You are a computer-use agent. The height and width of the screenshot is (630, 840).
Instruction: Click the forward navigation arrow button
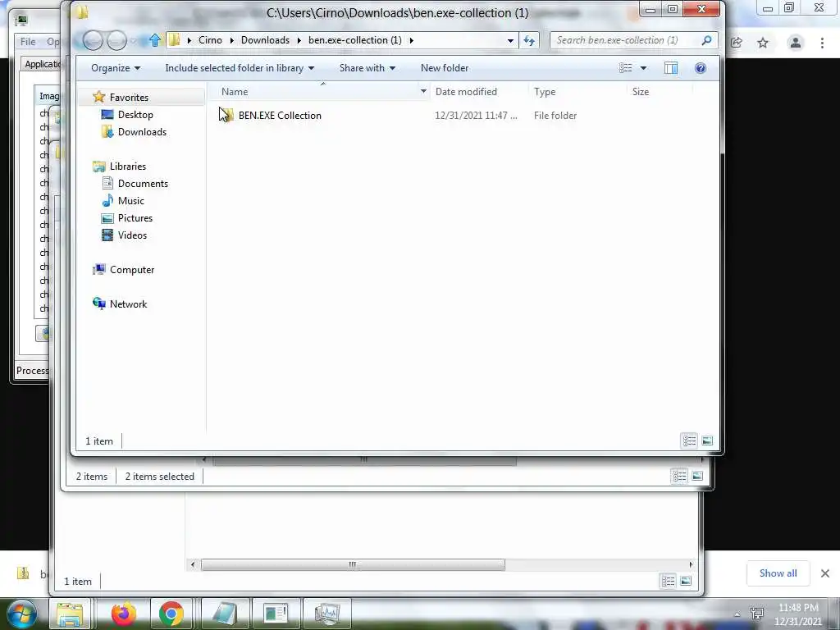(x=116, y=40)
